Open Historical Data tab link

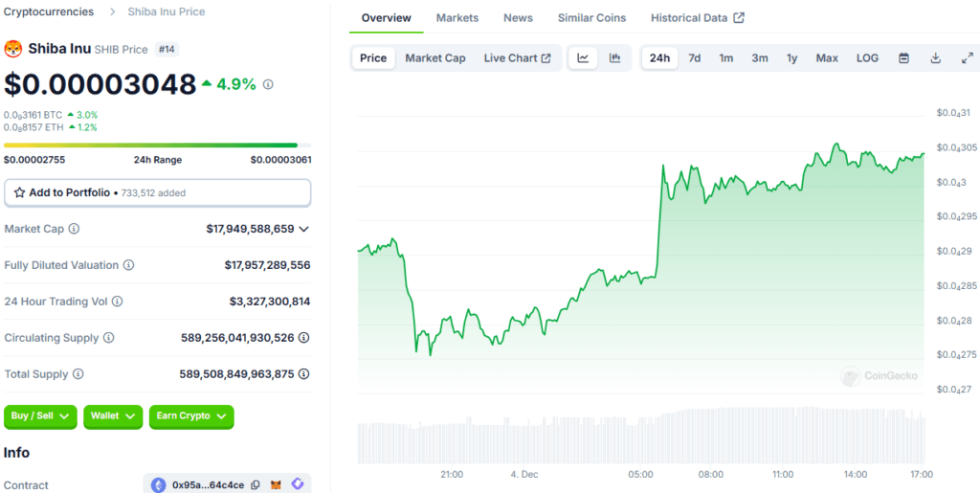point(698,17)
